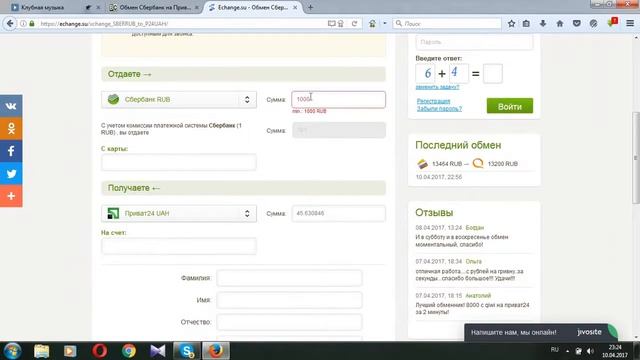
Task: Open Забыли пароль link
Action: click(x=439, y=109)
